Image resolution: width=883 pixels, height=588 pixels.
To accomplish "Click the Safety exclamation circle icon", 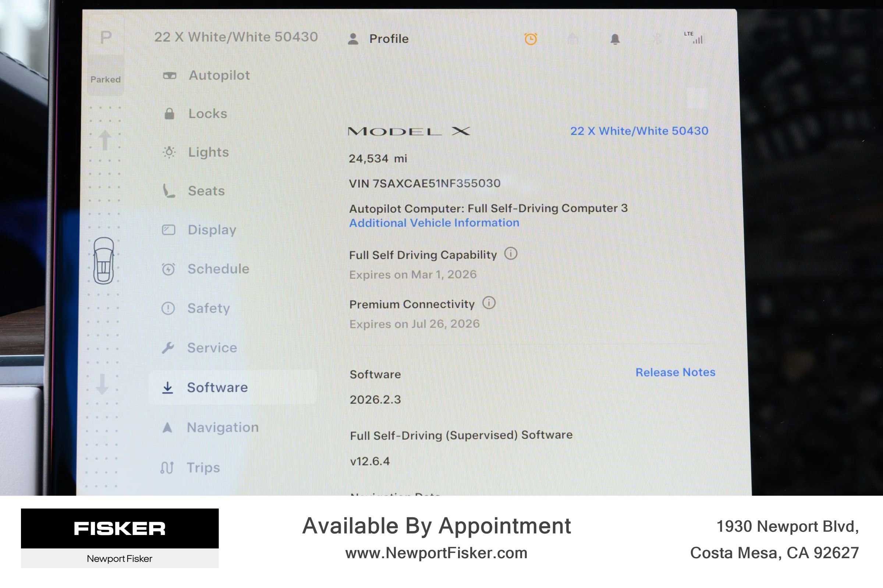I will tap(168, 308).
